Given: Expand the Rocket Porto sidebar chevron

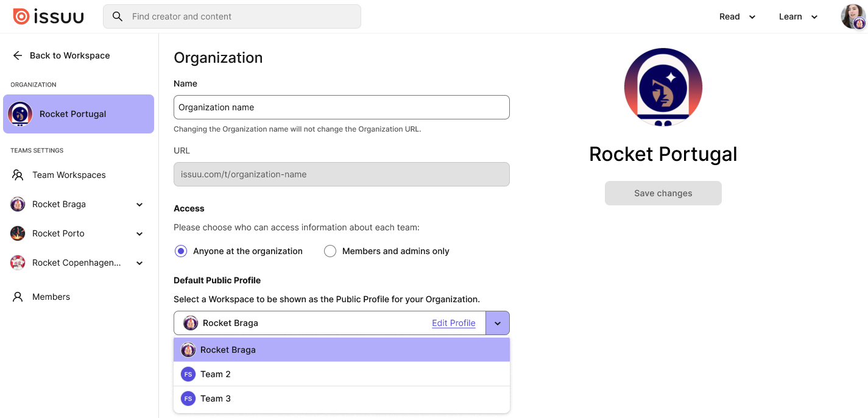Looking at the screenshot, I should tap(139, 234).
